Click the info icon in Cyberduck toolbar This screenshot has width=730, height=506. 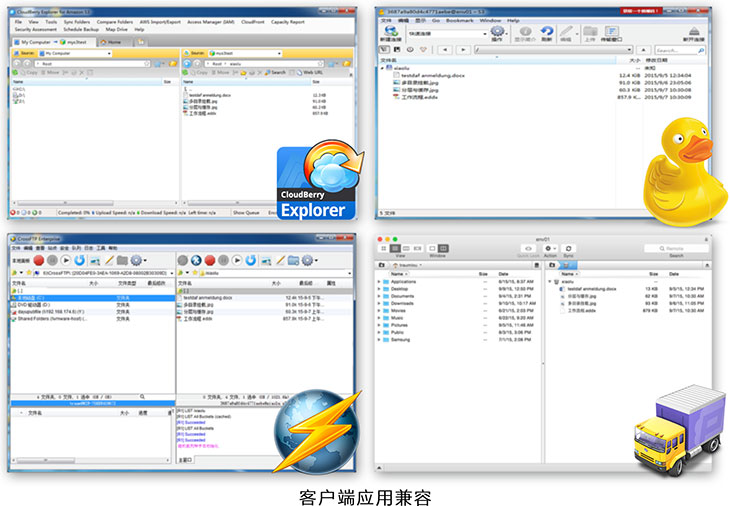526,32
